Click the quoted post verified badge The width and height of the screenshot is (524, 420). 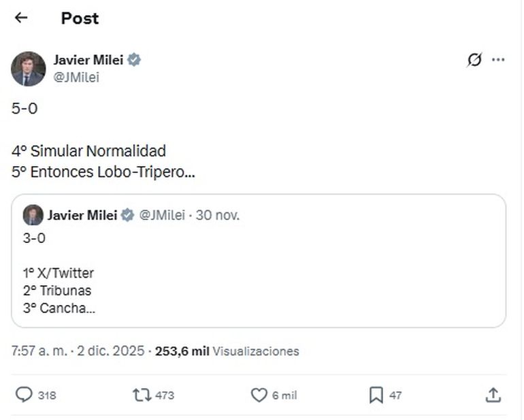[127, 216]
